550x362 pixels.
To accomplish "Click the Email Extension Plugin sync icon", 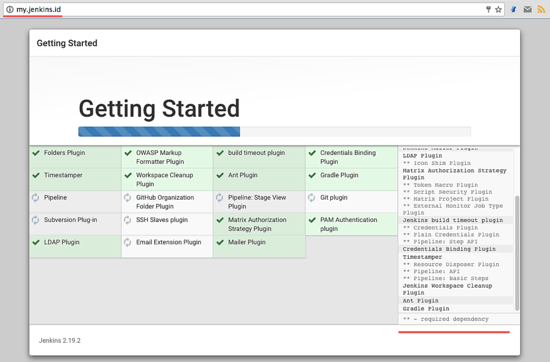I will (x=128, y=242).
